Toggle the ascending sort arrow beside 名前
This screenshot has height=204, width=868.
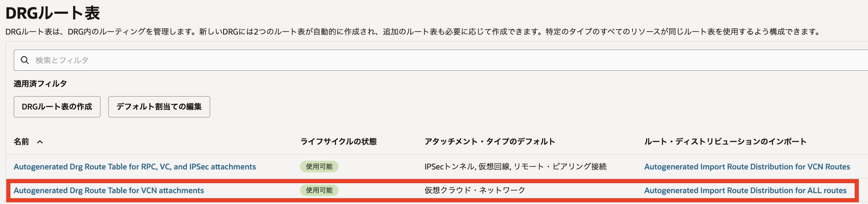(x=40, y=142)
